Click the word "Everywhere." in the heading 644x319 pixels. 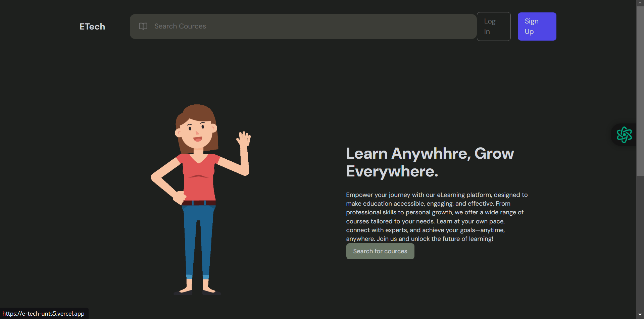coord(392,171)
